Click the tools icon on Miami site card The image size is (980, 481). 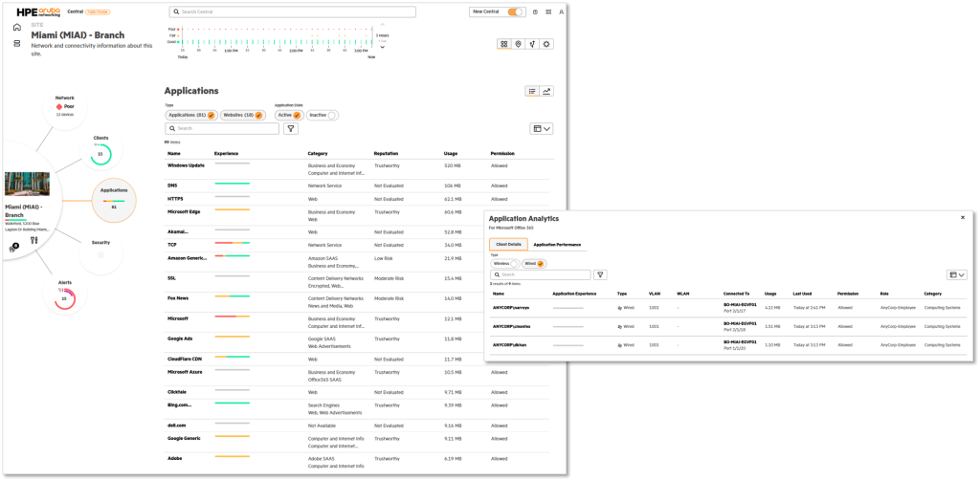pyautogui.click(x=34, y=241)
